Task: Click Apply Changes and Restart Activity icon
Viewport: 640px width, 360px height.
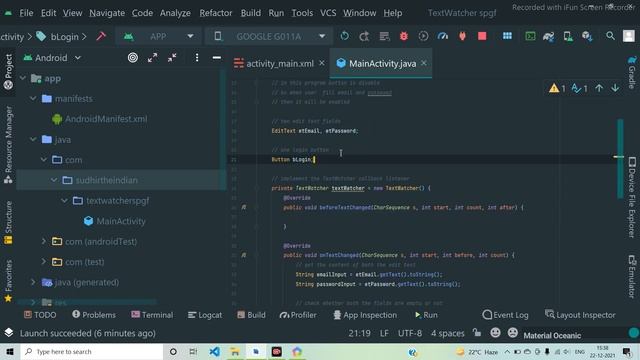Action: 364,36
